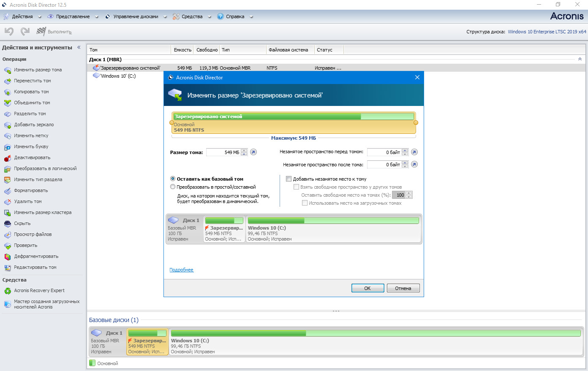Click the Edit volume icon
This screenshot has height=371, width=588.
click(7, 268)
